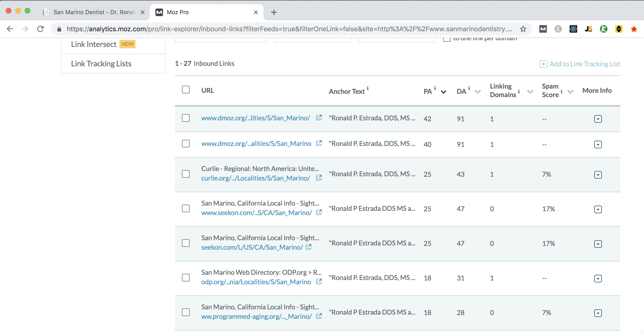Click the Linking Domains info icon
This screenshot has height=334, width=644.
[519, 91]
